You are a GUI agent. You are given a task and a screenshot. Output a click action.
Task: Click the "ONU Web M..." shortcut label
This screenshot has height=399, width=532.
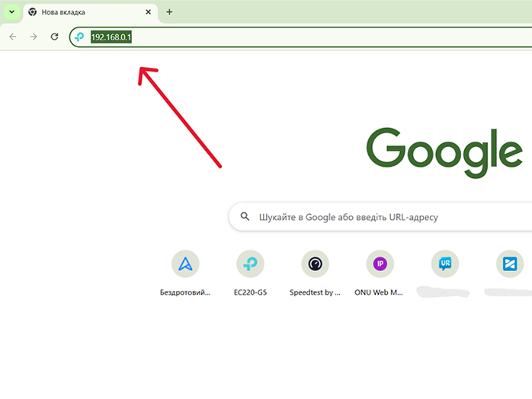(x=379, y=292)
